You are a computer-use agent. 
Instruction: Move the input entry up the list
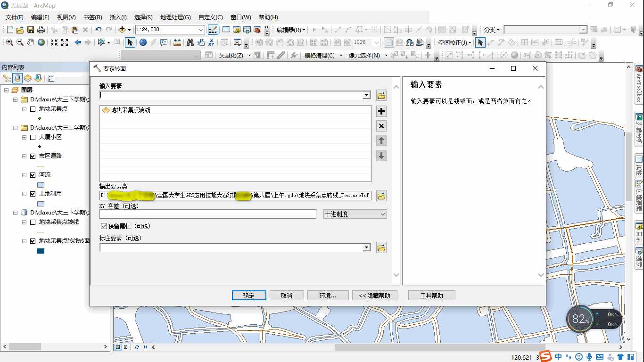pyautogui.click(x=381, y=140)
